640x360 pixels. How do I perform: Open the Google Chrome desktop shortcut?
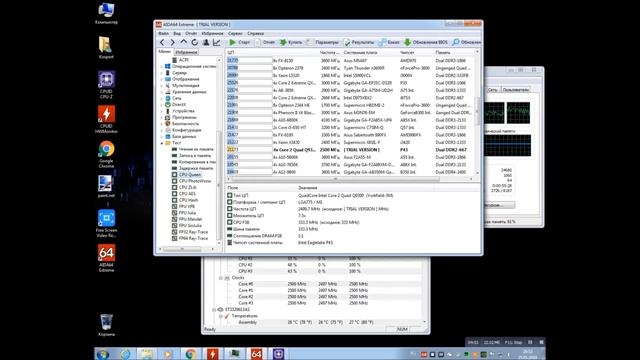click(x=106, y=154)
